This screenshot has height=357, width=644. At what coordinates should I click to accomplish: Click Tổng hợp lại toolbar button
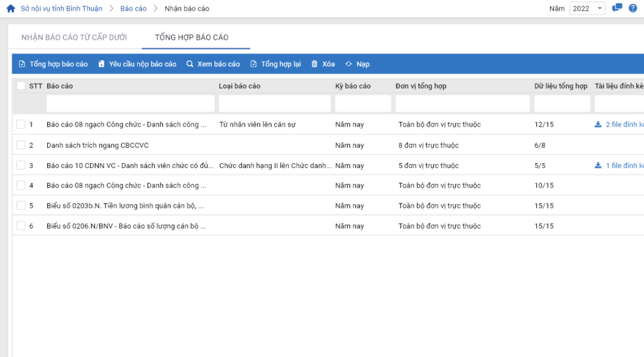275,64
